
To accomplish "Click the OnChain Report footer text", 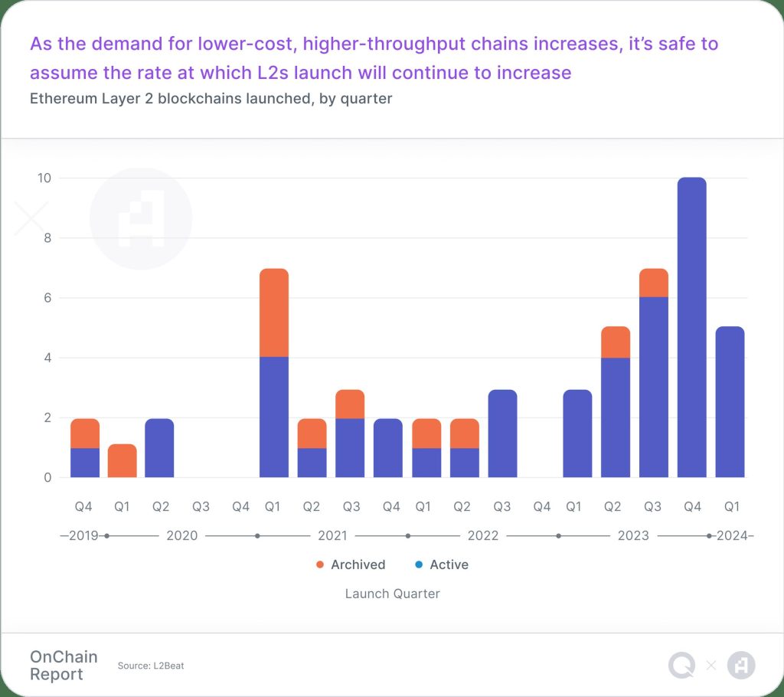I will pyautogui.click(x=64, y=666).
